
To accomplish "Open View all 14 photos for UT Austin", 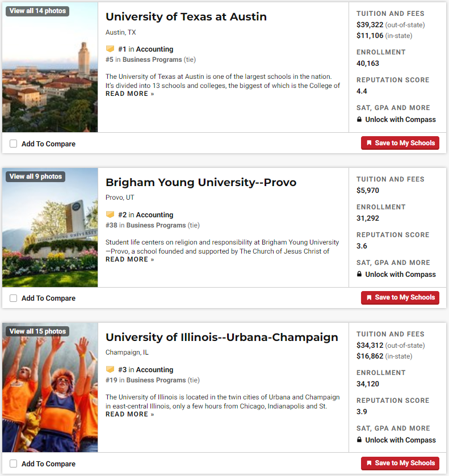I will [x=37, y=11].
